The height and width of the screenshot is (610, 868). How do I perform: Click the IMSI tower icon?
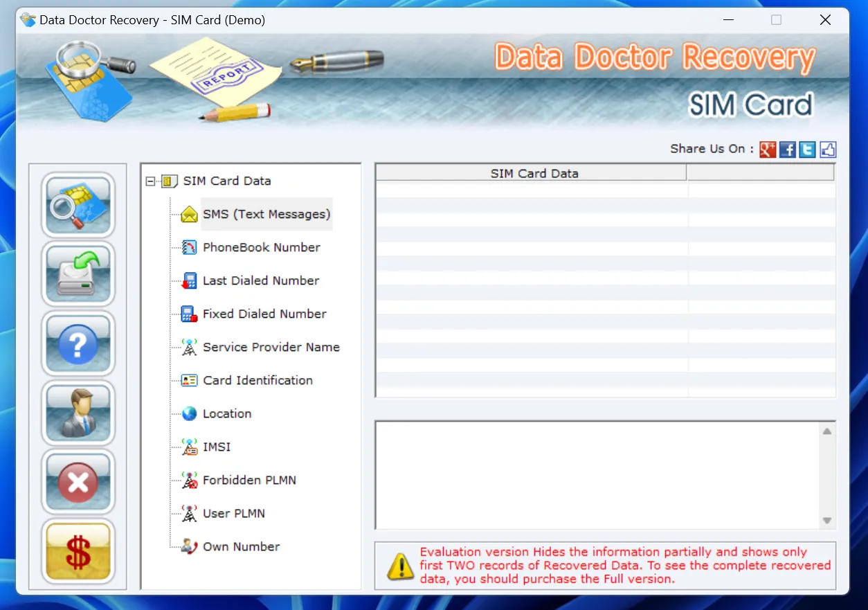click(x=189, y=447)
